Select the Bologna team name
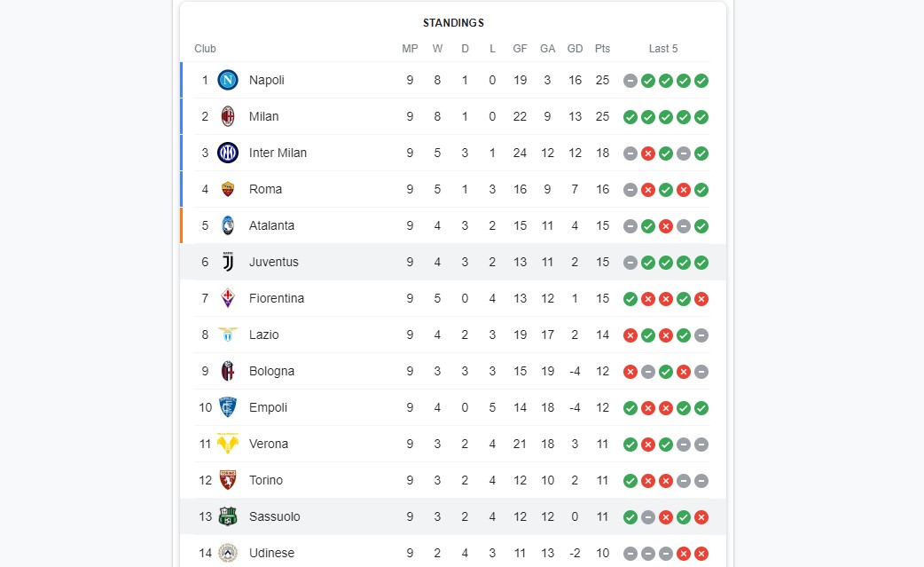The image size is (924, 567). tap(271, 371)
